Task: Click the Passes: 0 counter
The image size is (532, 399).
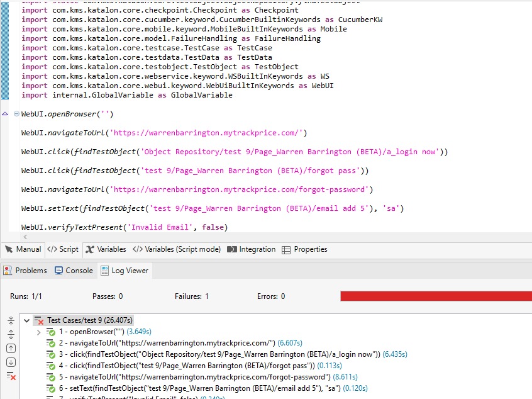Action: point(108,296)
